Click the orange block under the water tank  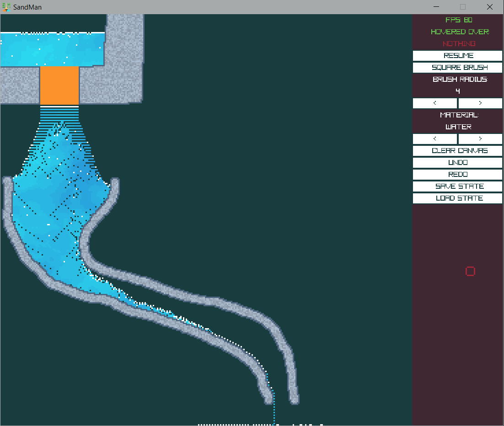pyautogui.click(x=59, y=85)
